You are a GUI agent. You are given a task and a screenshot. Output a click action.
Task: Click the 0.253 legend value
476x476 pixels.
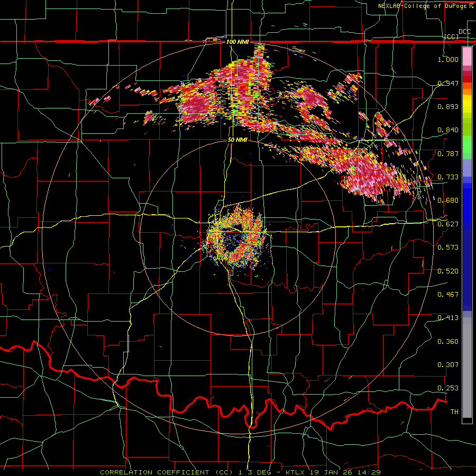click(x=448, y=388)
